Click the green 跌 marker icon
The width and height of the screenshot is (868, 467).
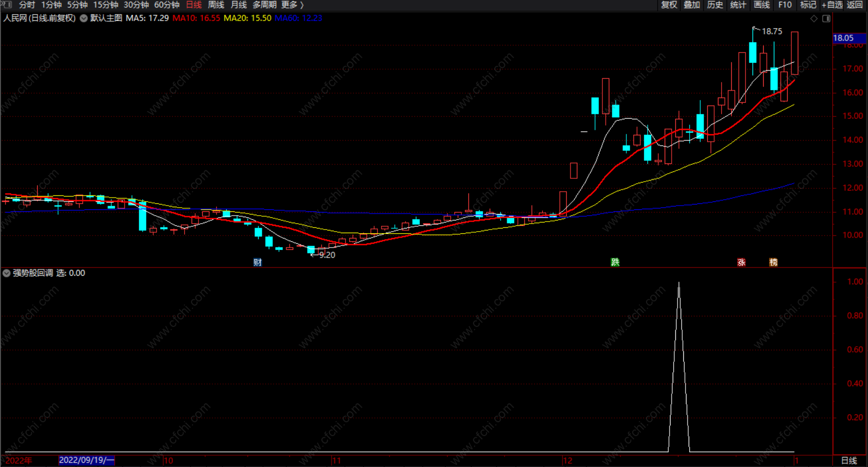615,262
